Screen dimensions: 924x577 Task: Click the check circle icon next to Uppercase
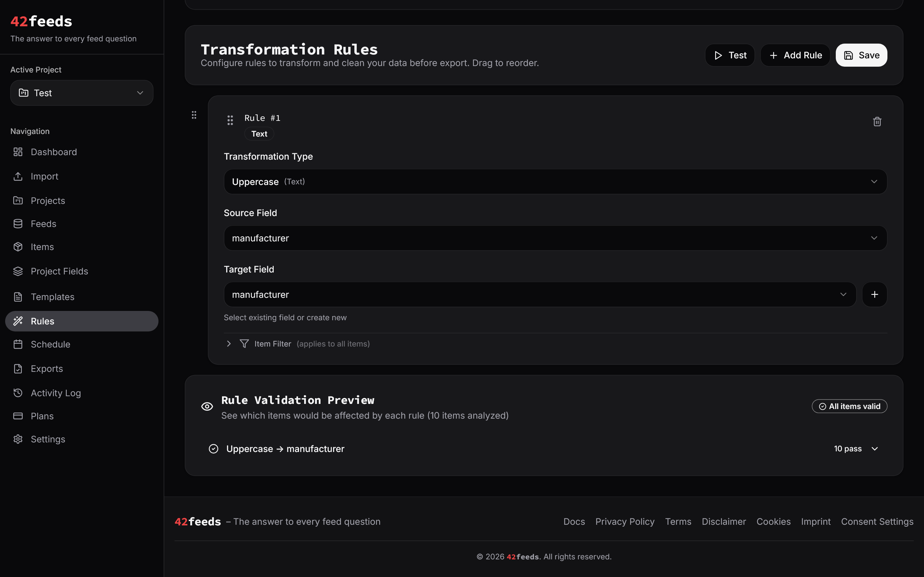pos(213,449)
